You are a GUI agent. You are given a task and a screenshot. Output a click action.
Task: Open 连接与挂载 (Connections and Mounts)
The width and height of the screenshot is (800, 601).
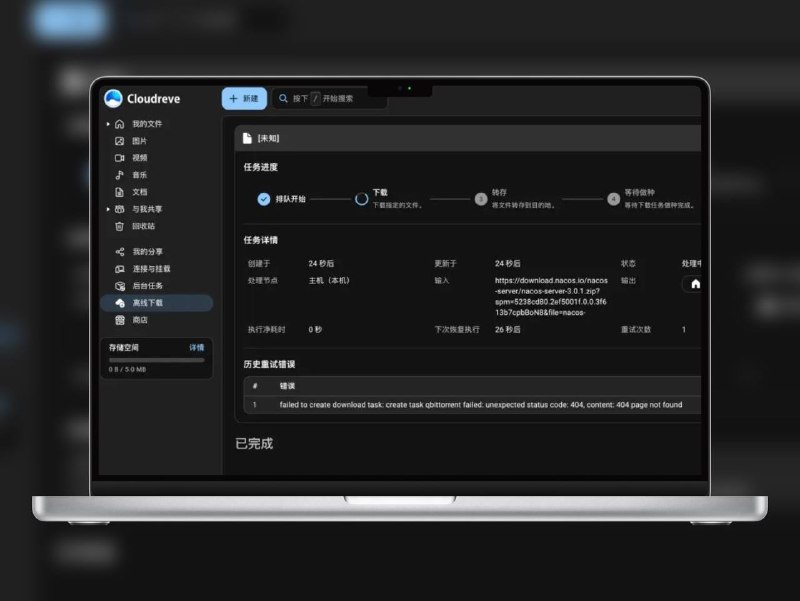click(x=121, y=269)
